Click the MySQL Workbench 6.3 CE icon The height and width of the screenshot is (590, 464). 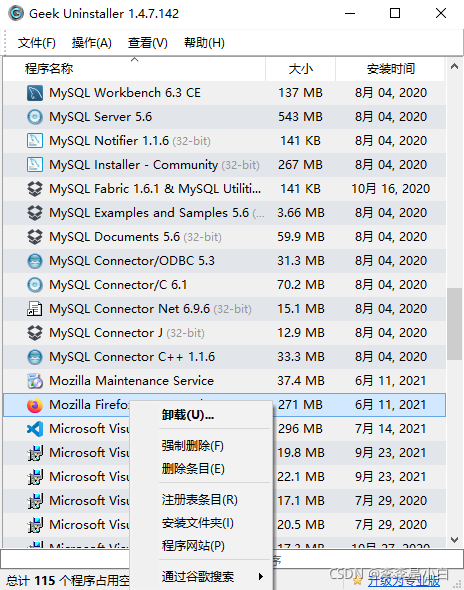pyautogui.click(x=35, y=93)
